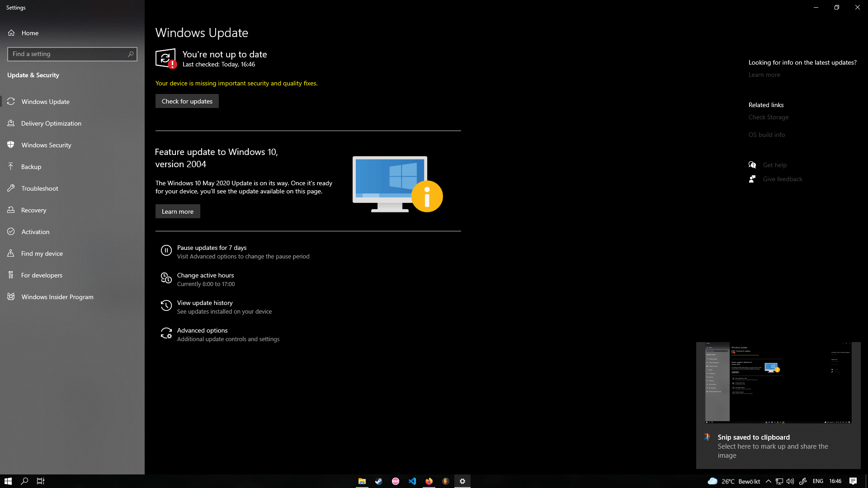Click Check for updates
This screenshot has width=868, height=488.
(x=187, y=101)
